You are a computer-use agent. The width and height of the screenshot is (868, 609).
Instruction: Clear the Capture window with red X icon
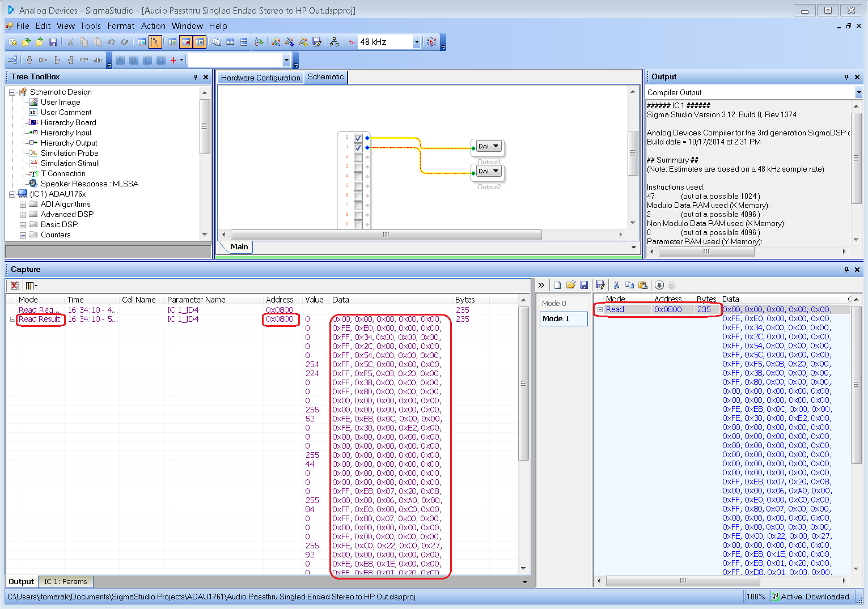tap(15, 286)
